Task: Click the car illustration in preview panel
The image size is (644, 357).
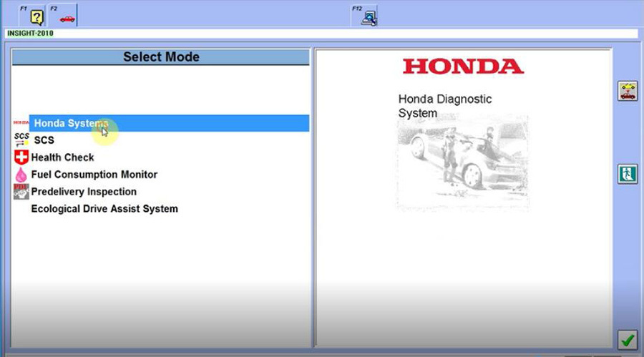Action: click(462, 162)
